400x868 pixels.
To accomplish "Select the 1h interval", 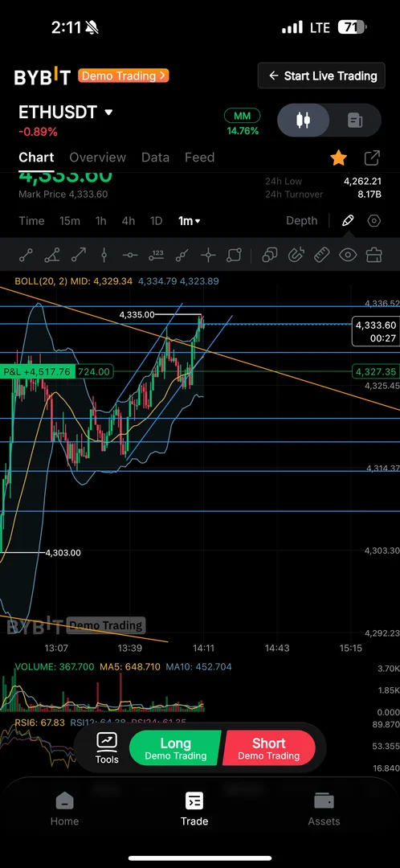I will pos(100,221).
